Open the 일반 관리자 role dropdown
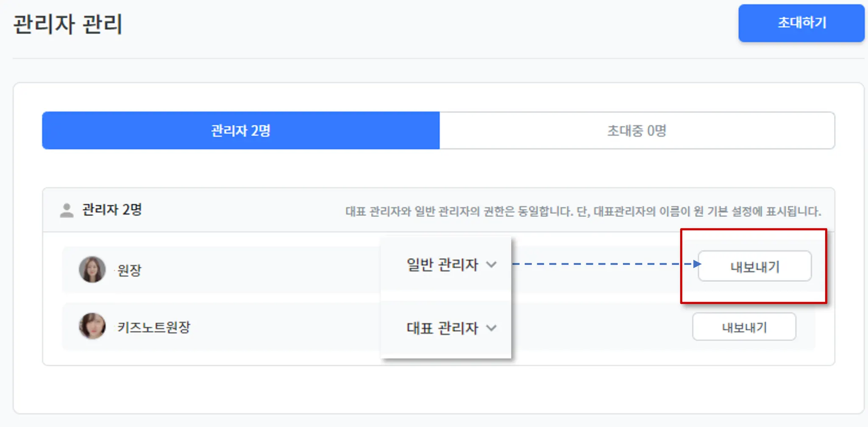868x427 pixels. [x=443, y=265]
